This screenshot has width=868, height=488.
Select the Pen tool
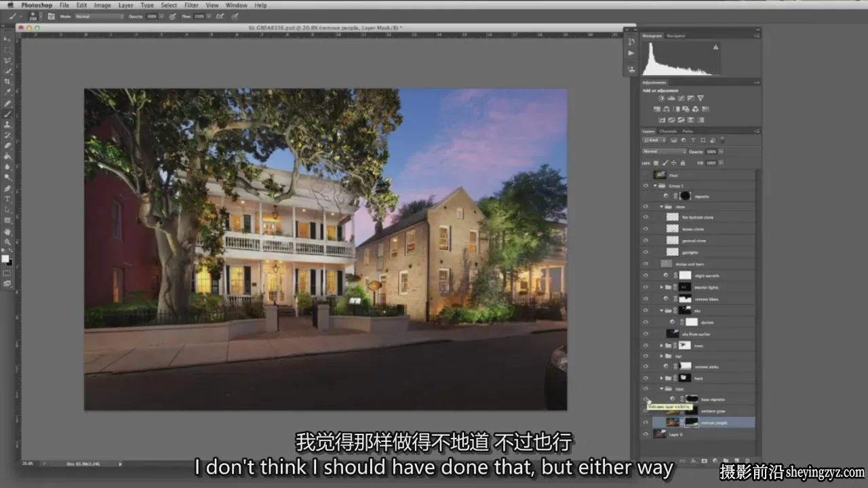[8, 188]
